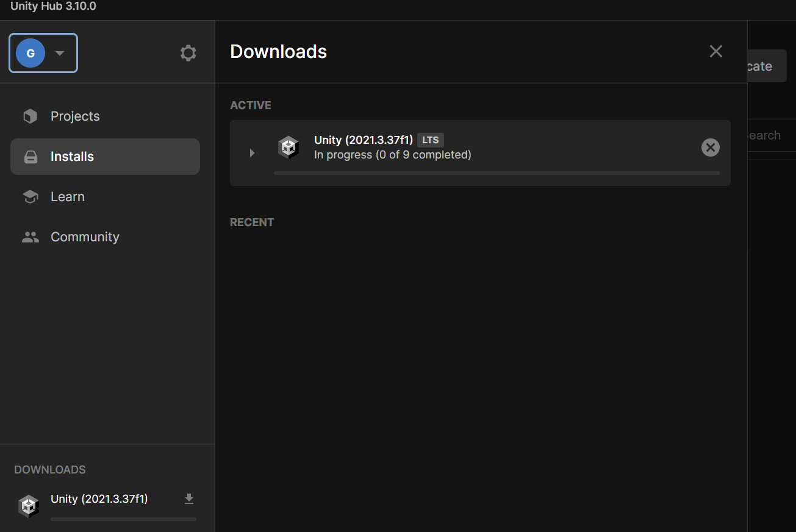Open the Community section

pyautogui.click(x=105, y=237)
